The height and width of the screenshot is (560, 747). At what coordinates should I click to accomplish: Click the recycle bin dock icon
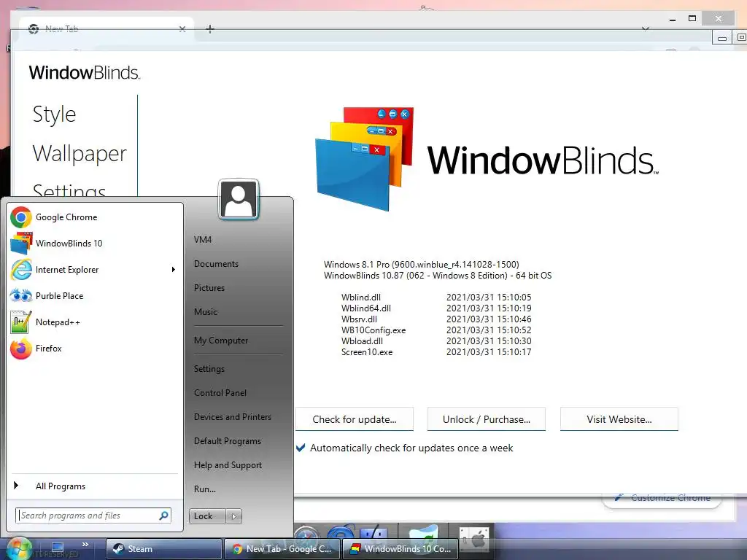(424, 535)
